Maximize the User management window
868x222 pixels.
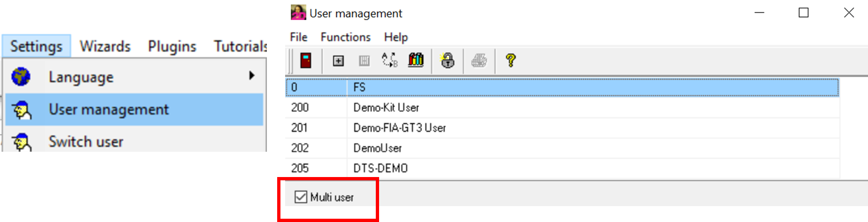pos(803,13)
